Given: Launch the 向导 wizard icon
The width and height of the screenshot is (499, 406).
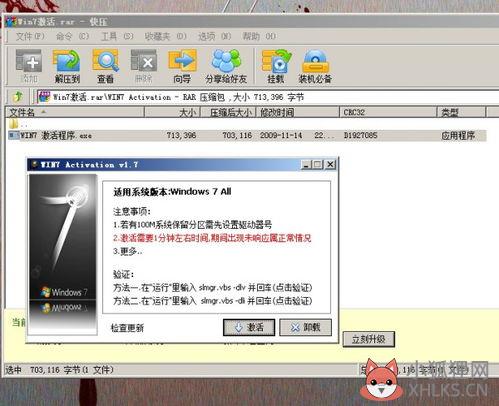Looking at the screenshot, I should point(182,66).
